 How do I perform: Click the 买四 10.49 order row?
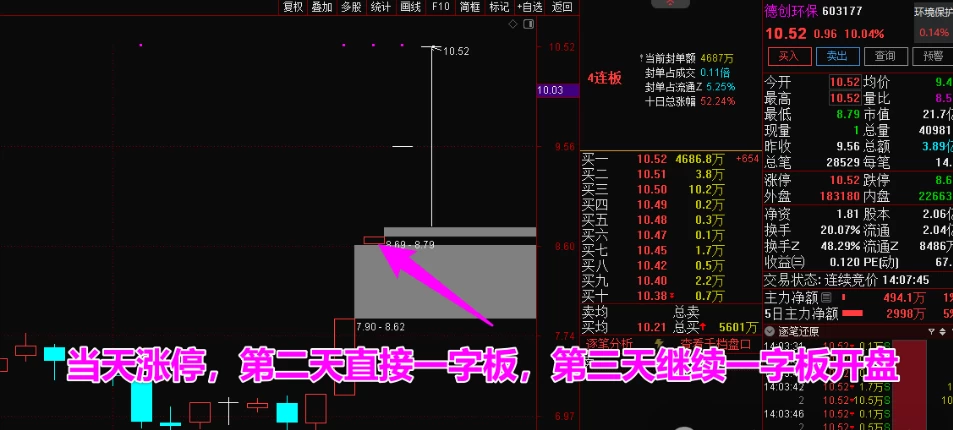(671, 205)
